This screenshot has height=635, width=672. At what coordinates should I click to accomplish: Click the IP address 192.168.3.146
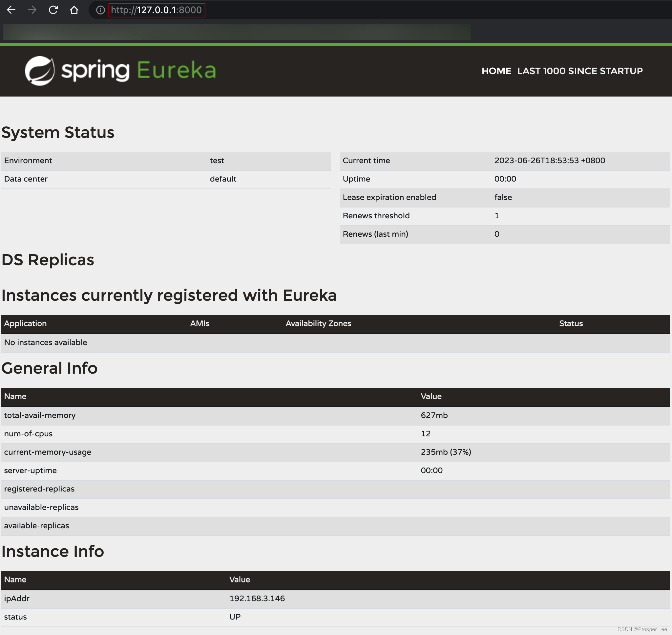pos(257,599)
